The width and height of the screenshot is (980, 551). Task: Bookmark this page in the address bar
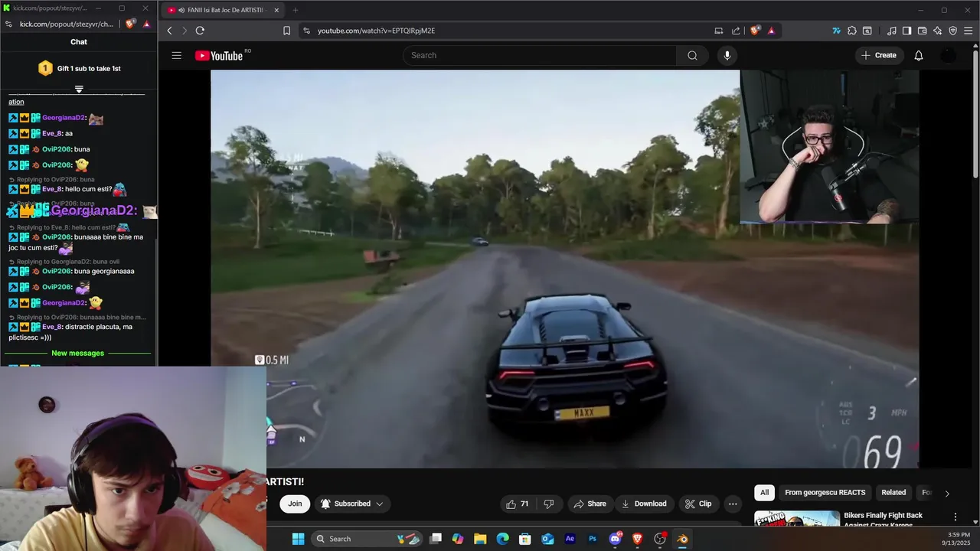286,31
